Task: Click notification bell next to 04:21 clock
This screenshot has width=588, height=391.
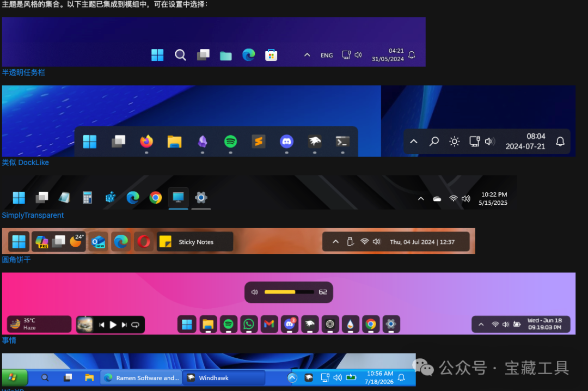Action: point(412,55)
